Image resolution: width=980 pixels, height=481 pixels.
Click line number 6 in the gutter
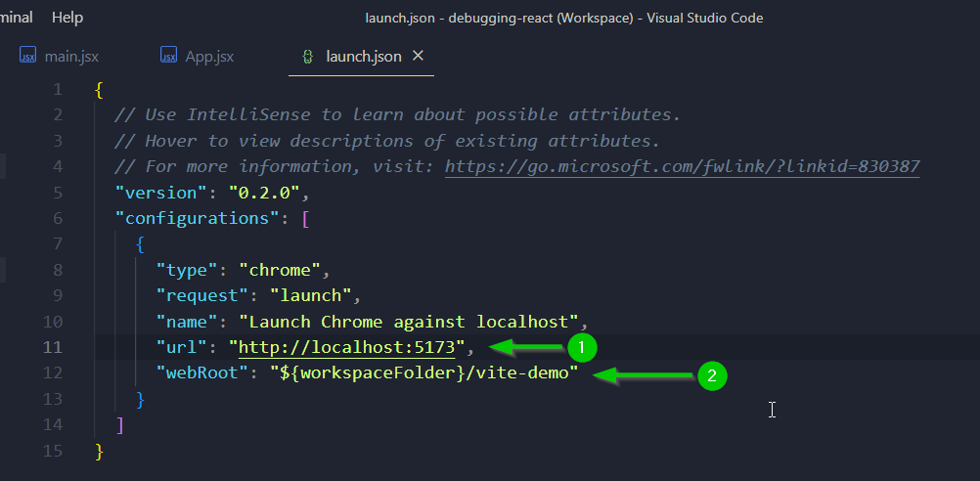[58, 219]
